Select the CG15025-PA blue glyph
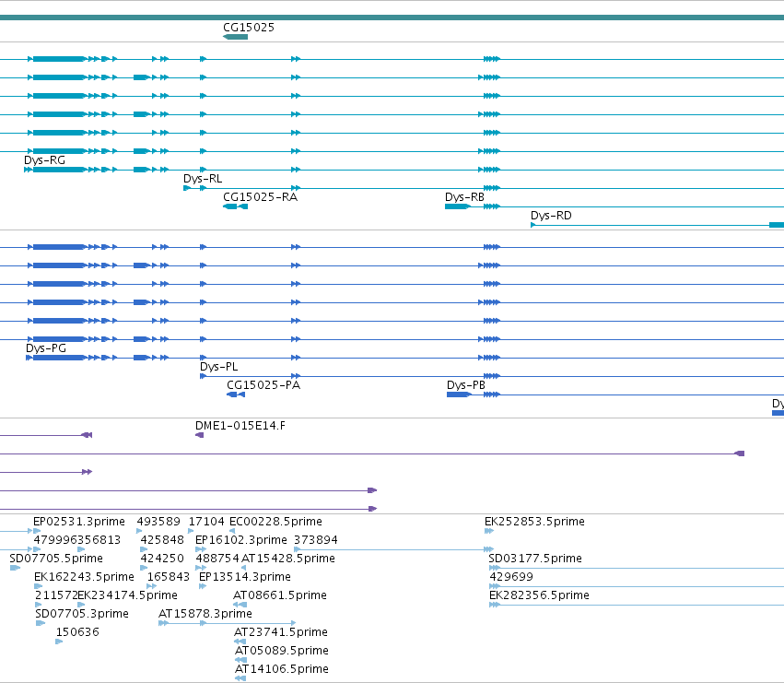The width and height of the screenshot is (784, 683). coord(236,394)
